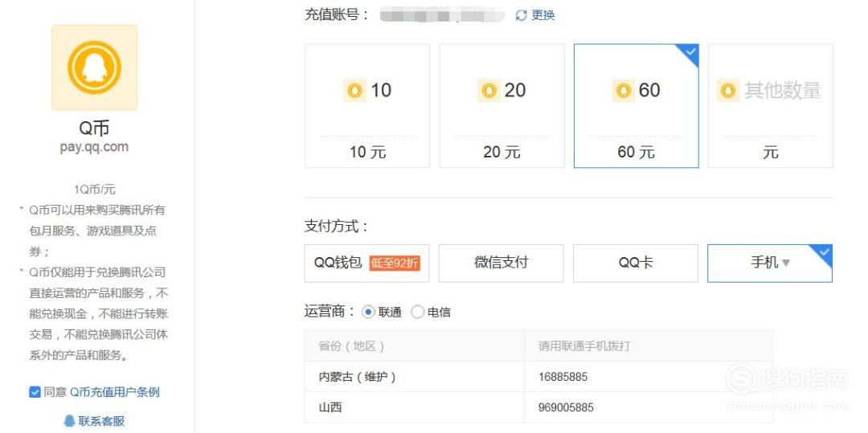Select the 联通 carrier radio button

point(368,312)
